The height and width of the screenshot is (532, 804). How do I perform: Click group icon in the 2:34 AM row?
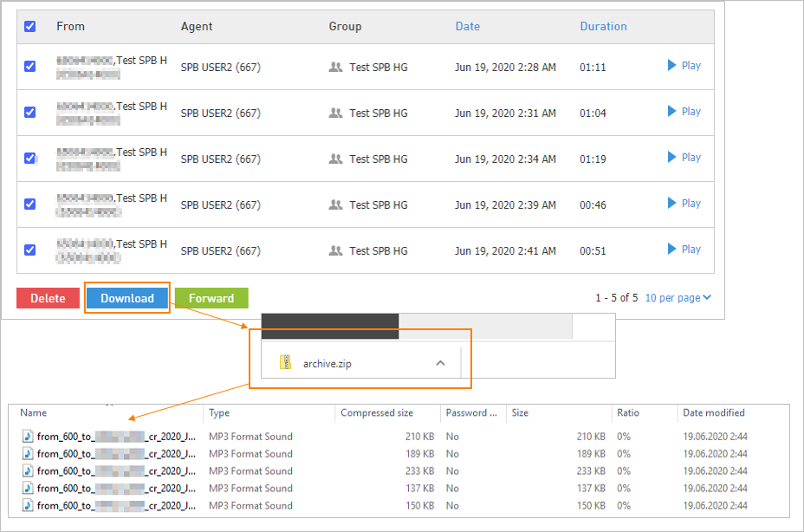[335, 159]
